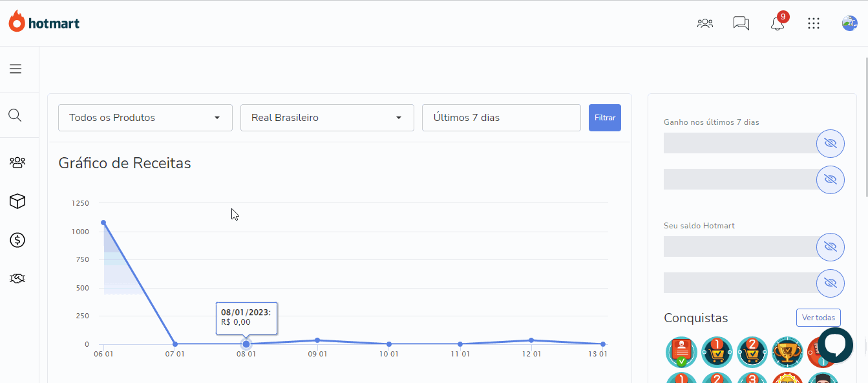The image size is (868, 383).
Task: Select the people group icon in left sidebar
Action: (x=17, y=162)
